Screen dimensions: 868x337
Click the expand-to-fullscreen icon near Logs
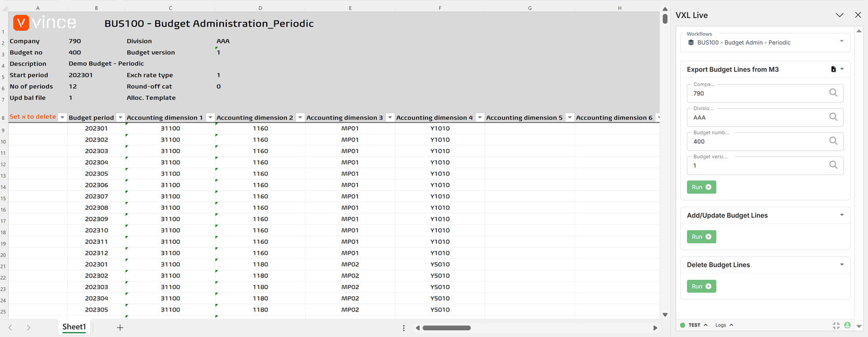tap(835, 325)
